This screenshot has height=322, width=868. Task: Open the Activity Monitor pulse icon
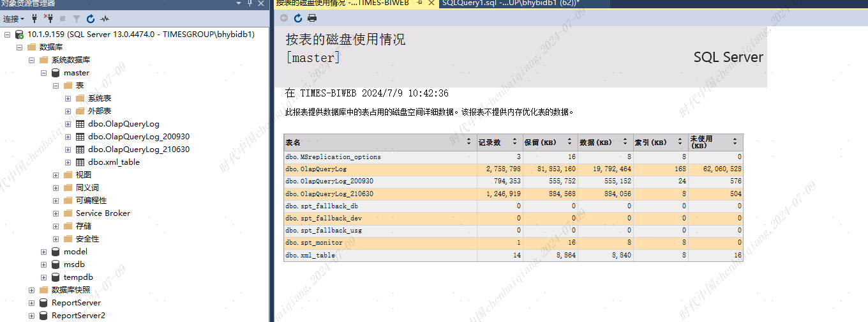[104, 19]
